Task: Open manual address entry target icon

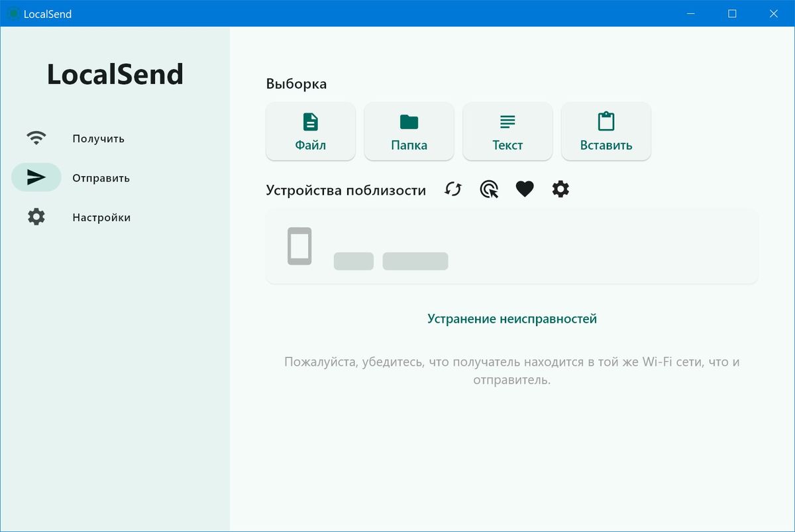Action: point(489,189)
